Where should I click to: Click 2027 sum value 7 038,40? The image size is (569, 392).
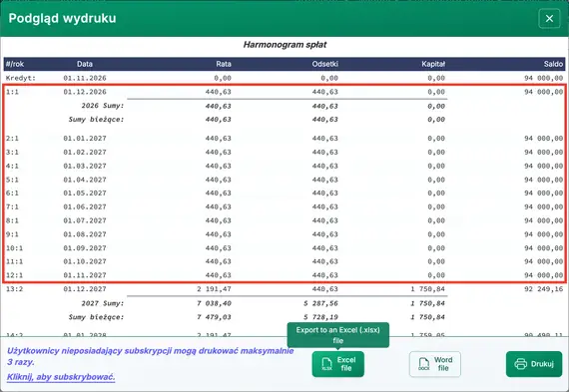pos(214,303)
